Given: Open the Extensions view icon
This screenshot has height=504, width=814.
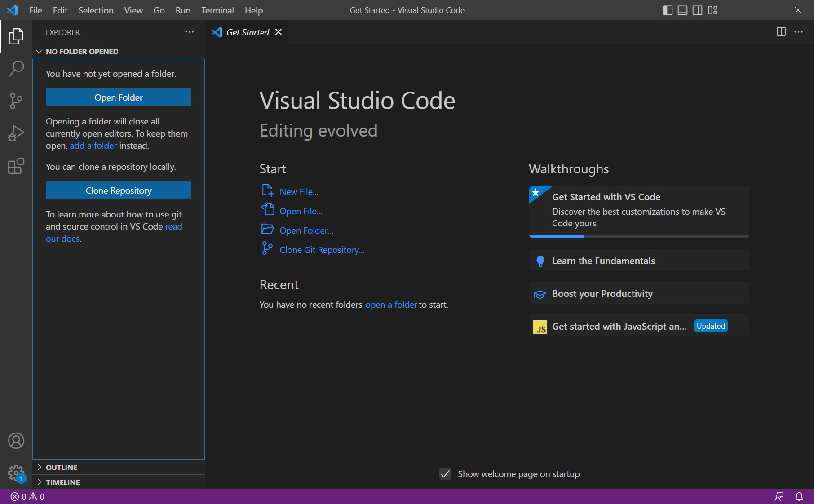Looking at the screenshot, I should [16, 166].
